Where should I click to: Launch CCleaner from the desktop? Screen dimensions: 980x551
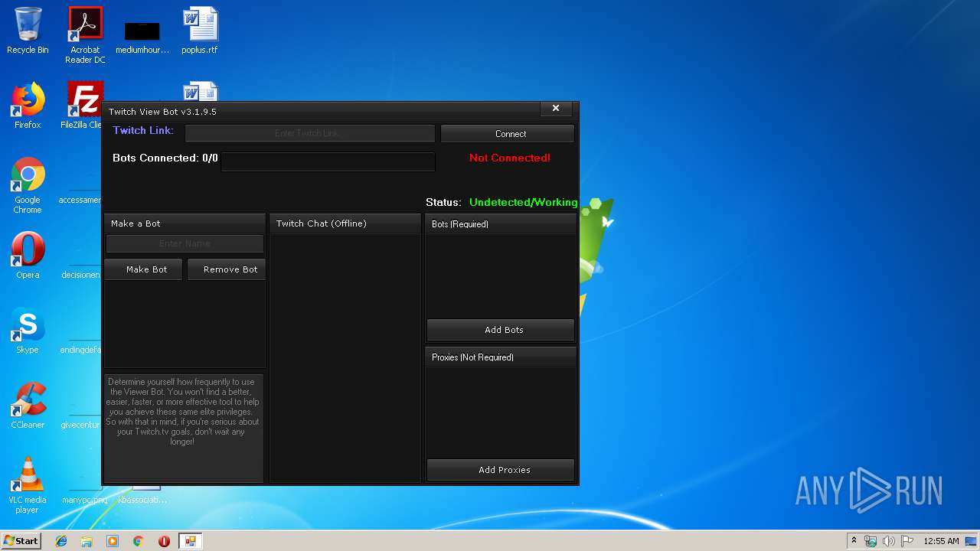(28, 406)
